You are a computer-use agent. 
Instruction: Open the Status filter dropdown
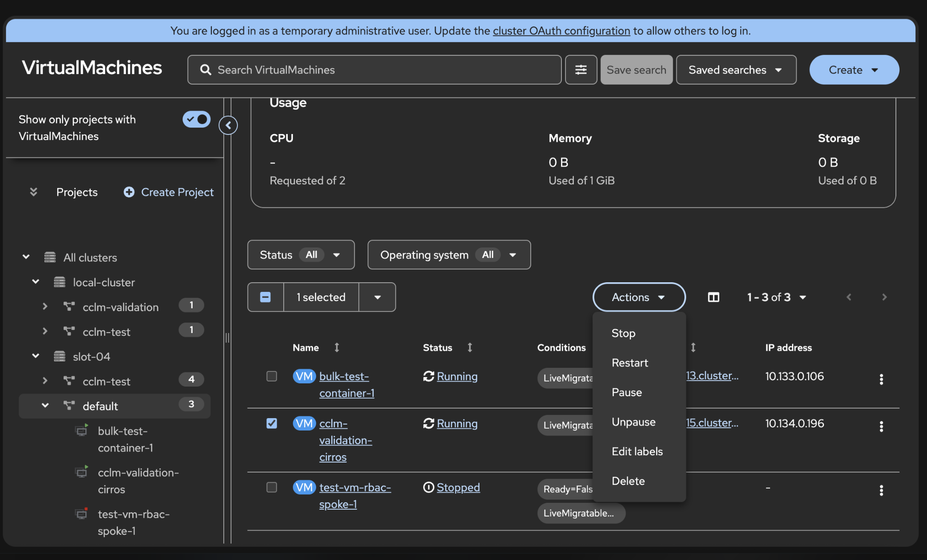301,255
